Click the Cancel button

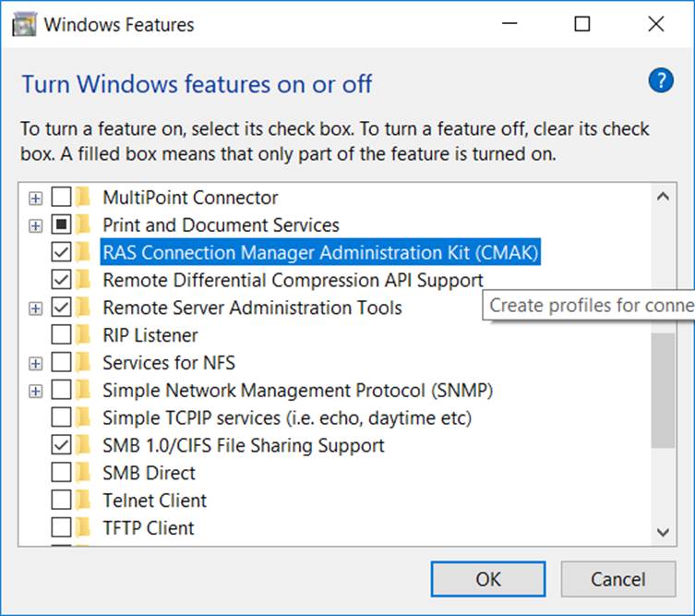pyautogui.click(x=617, y=579)
